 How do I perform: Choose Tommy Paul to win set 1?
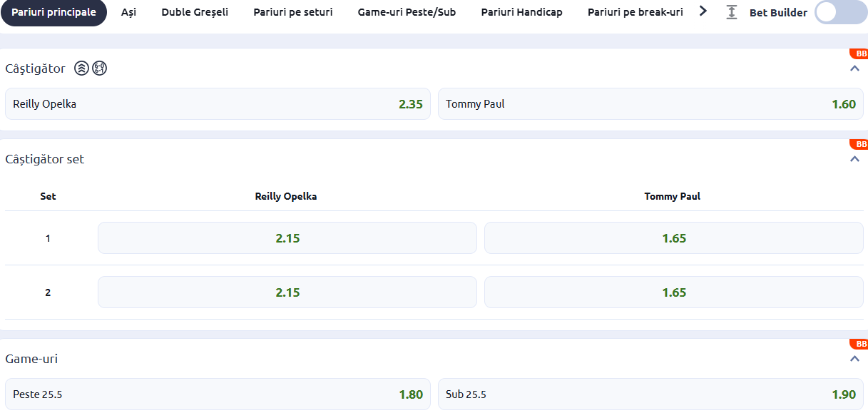pyautogui.click(x=673, y=238)
